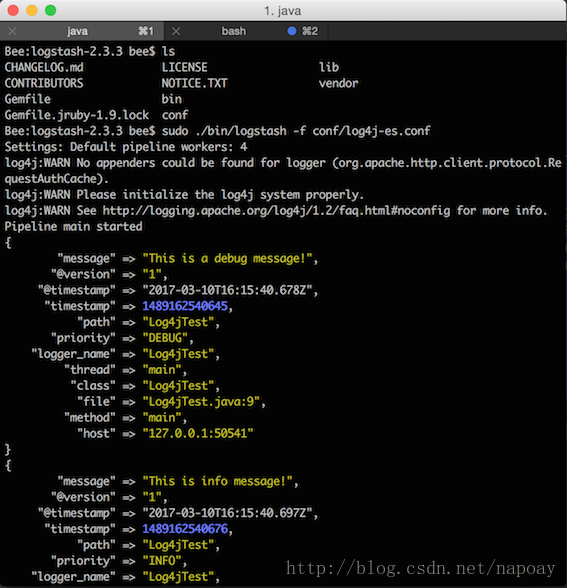The width and height of the screenshot is (567, 588).
Task: Click the yellow minimize window button
Action: [32, 10]
